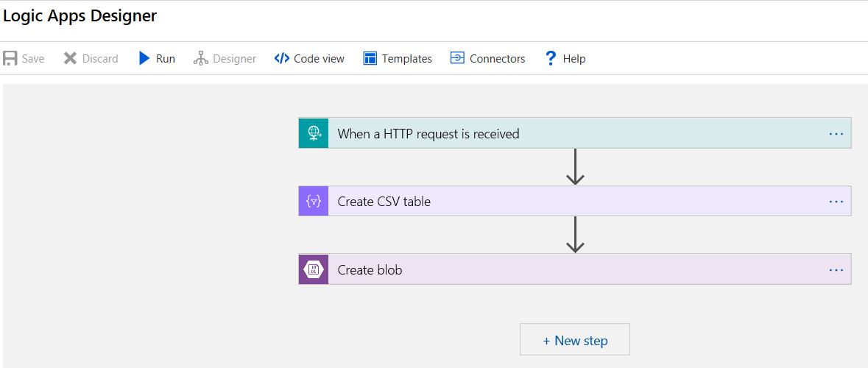Open ellipsis menu for HTTP request trigger
868x368 pixels.
pos(836,134)
